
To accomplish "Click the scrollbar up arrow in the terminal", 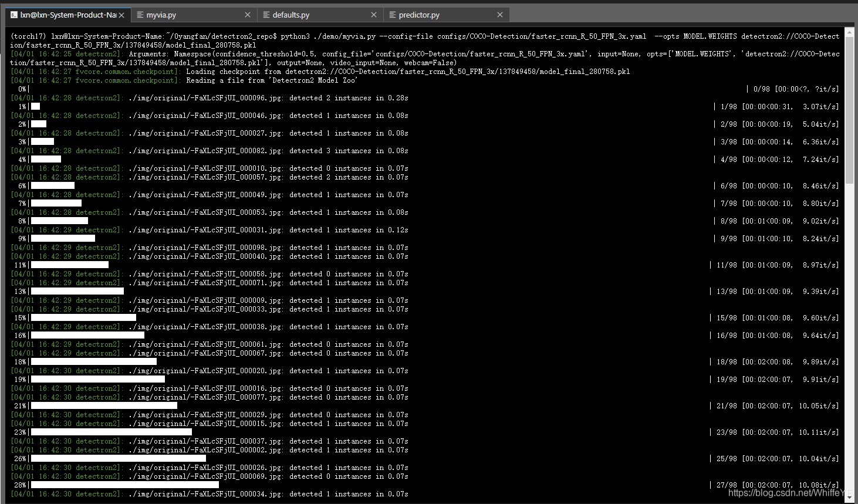I will click(x=849, y=31).
